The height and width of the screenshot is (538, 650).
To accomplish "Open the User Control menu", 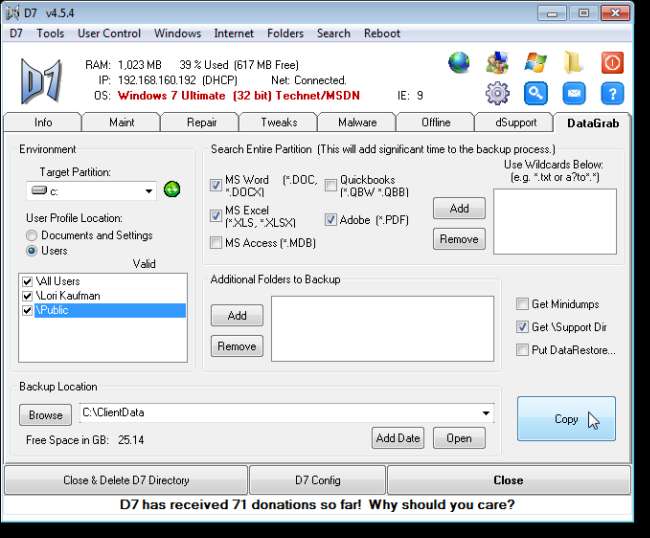I will 109,33.
